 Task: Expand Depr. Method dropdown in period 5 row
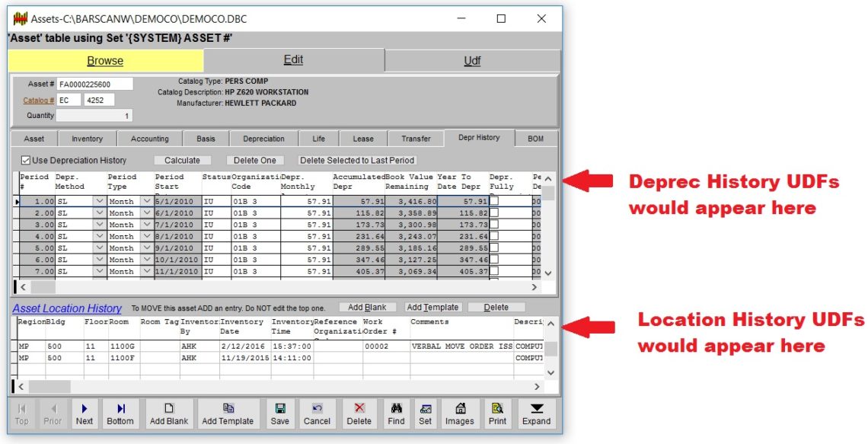(98, 248)
